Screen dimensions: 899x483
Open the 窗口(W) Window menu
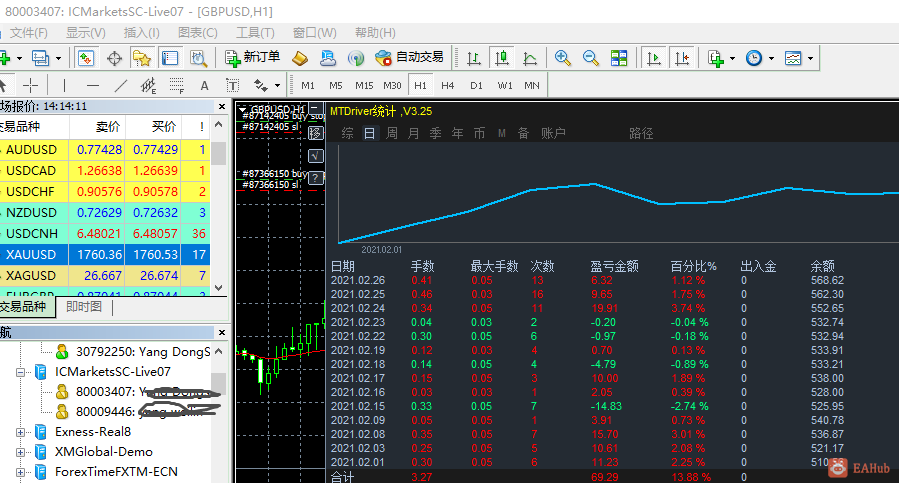(x=315, y=33)
